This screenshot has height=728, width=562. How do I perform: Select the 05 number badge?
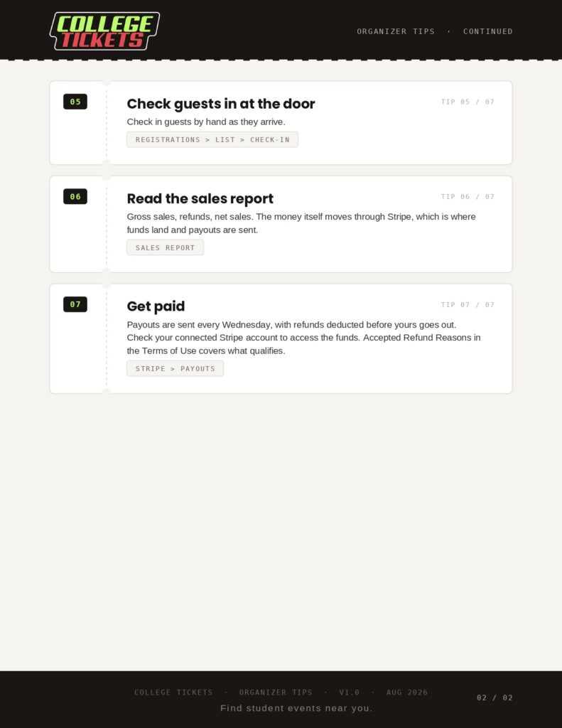point(75,102)
